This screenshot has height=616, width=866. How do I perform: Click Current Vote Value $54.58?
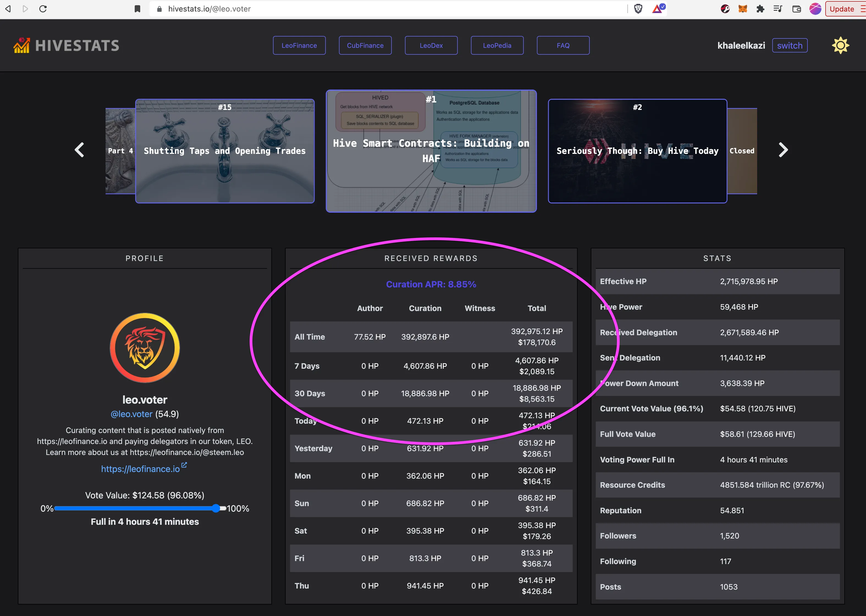pos(758,409)
